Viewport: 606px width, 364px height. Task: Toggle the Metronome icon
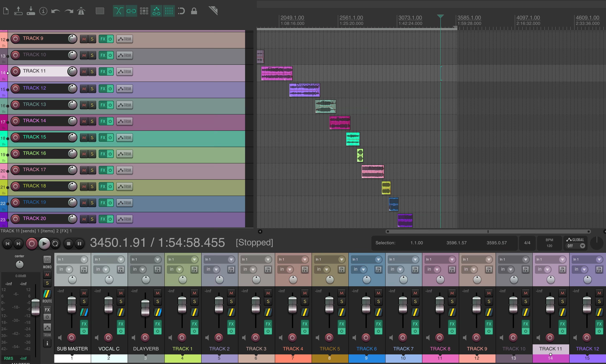[81, 11]
